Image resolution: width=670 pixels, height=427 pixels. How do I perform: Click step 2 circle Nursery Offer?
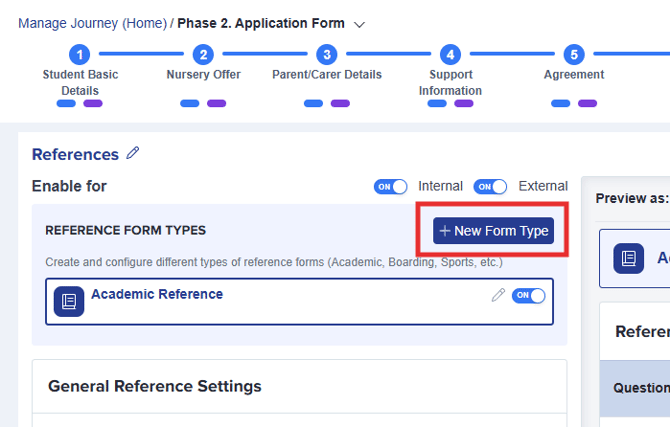[x=203, y=55]
